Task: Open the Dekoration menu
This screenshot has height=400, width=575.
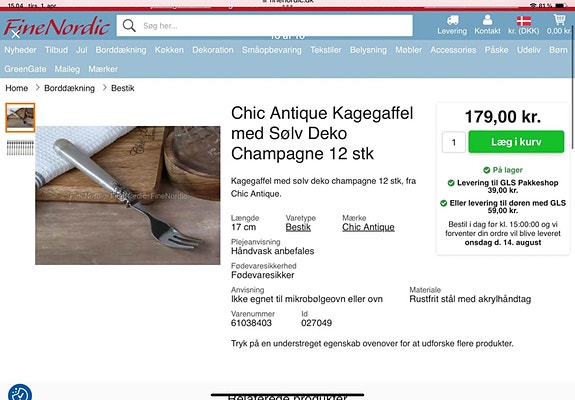Action: [213, 50]
